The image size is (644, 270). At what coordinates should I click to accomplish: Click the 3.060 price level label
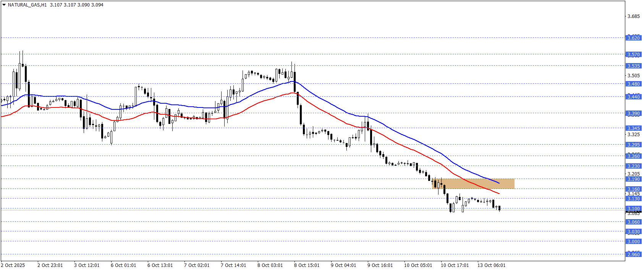tap(633, 222)
